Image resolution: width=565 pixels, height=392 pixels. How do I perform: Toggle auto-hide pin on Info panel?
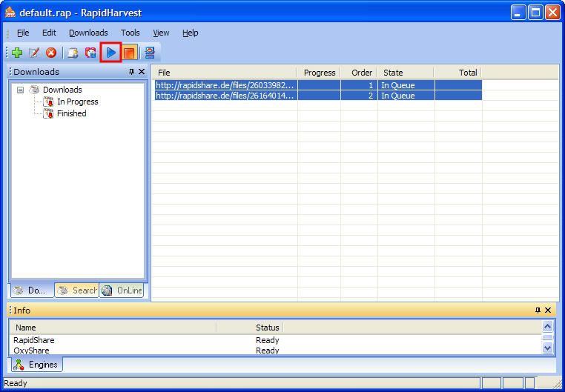click(x=538, y=310)
